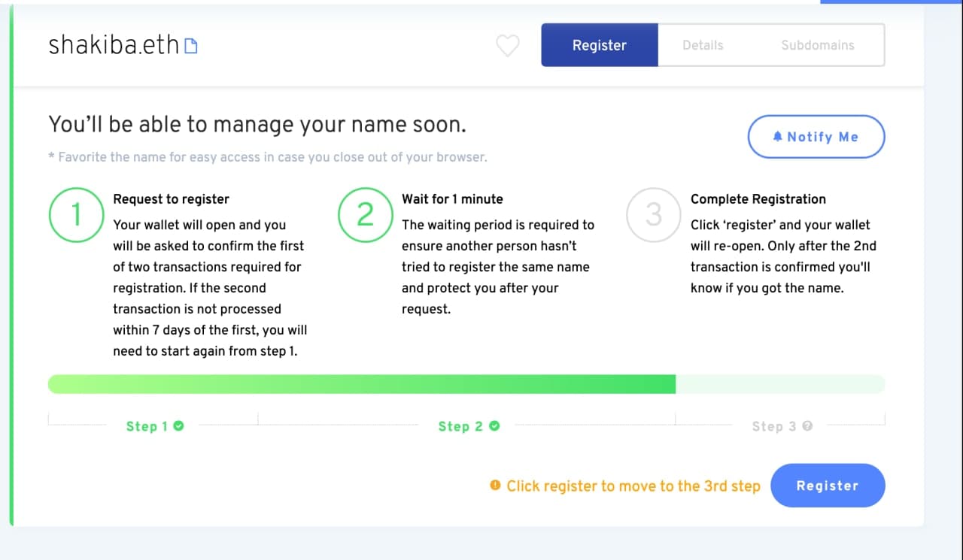Click the Notify Me button
963x560 pixels.
pos(816,137)
